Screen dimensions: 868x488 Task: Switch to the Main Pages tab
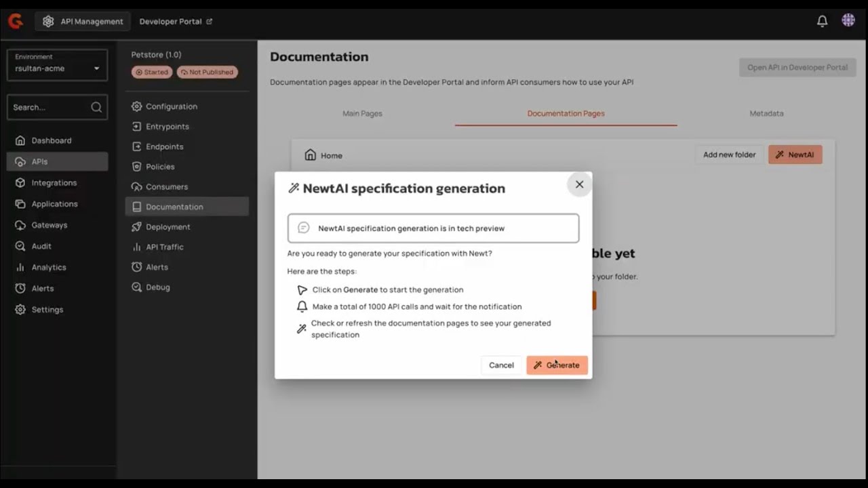point(362,113)
